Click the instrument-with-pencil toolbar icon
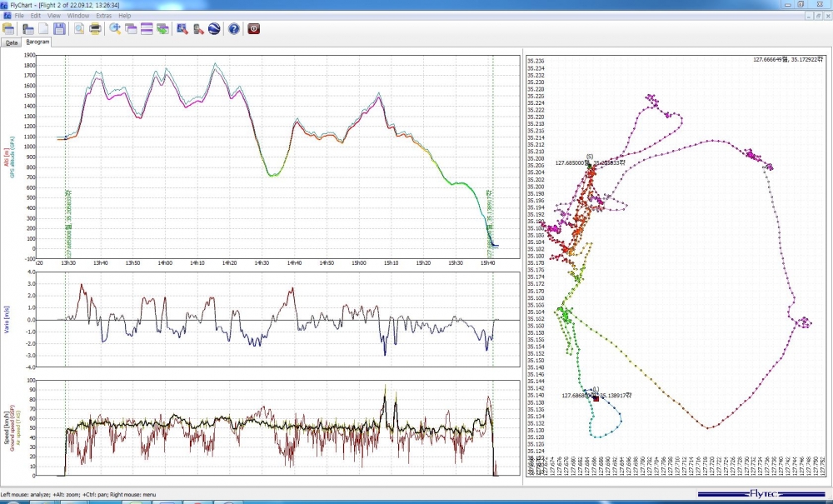Screen dimensions: 833x504 tap(198, 28)
